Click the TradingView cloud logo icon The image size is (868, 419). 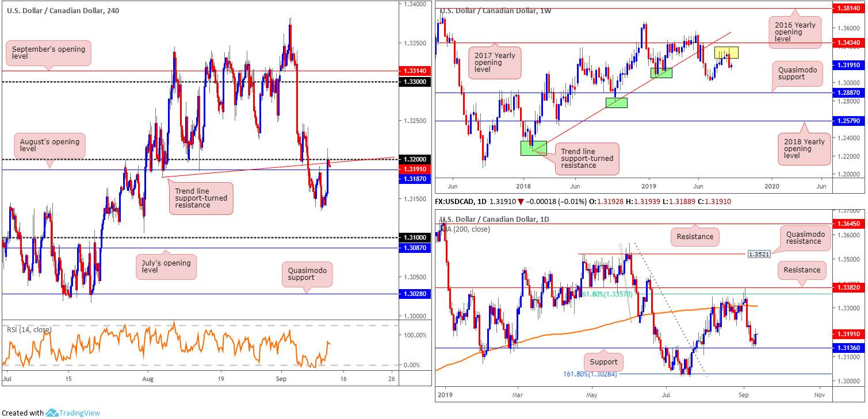coord(52,413)
